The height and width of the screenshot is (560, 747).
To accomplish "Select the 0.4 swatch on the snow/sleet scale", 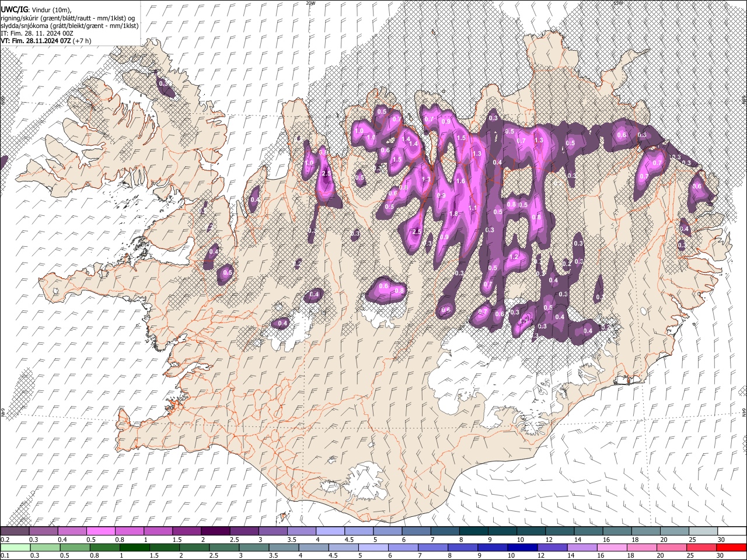I will 72,531.
